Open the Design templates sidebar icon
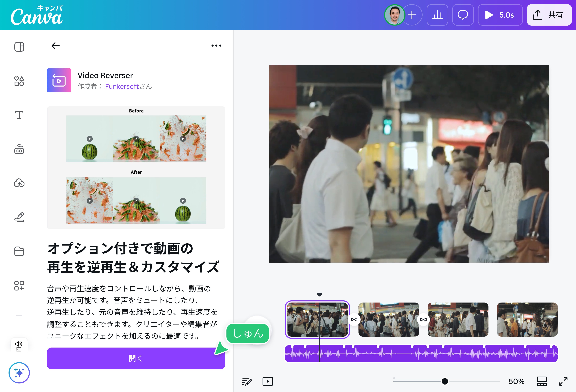 pyautogui.click(x=19, y=47)
